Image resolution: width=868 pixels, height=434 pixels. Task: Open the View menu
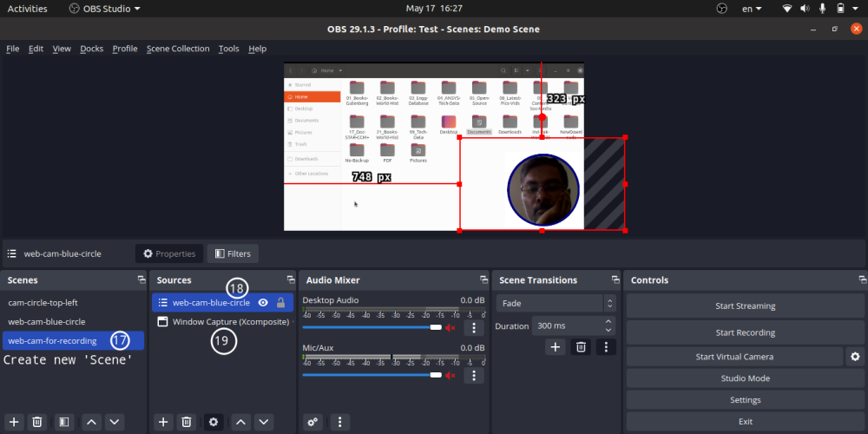click(x=62, y=49)
